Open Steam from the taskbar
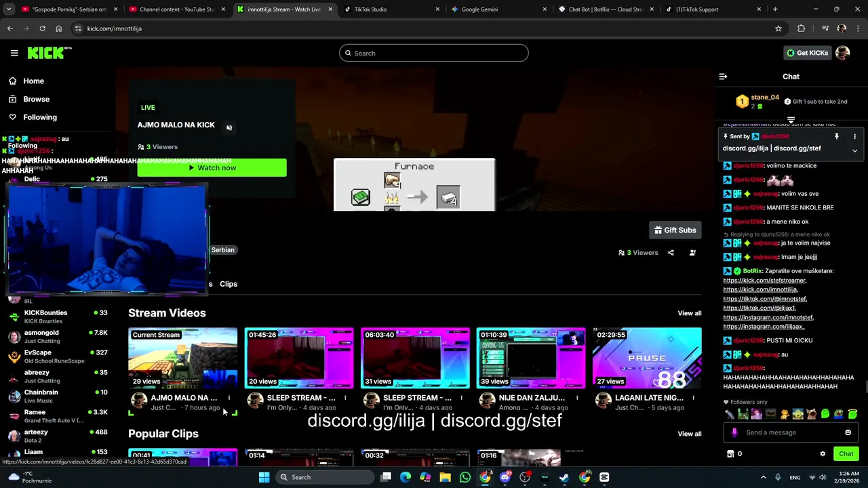This screenshot has width=868, height=488. [x=564, y=477]
